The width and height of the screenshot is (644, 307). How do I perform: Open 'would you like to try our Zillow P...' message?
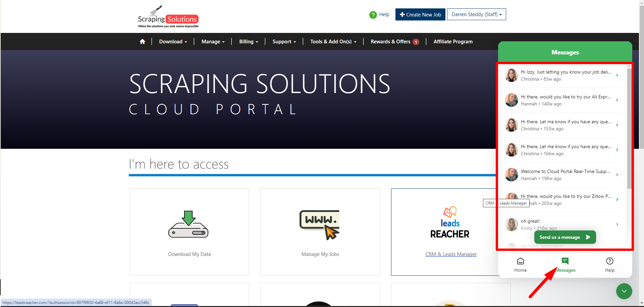coord(566,196)
